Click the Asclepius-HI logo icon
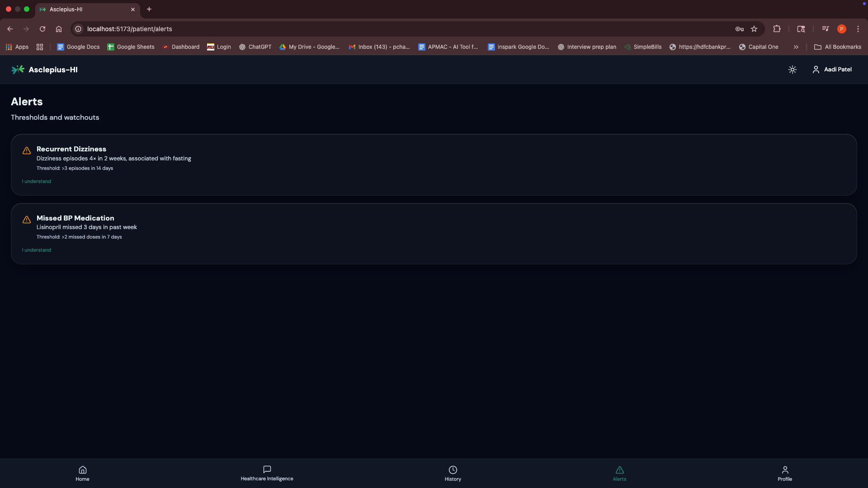Image resolution: width=868 pixels, height=488 pixels. [18, 70]
